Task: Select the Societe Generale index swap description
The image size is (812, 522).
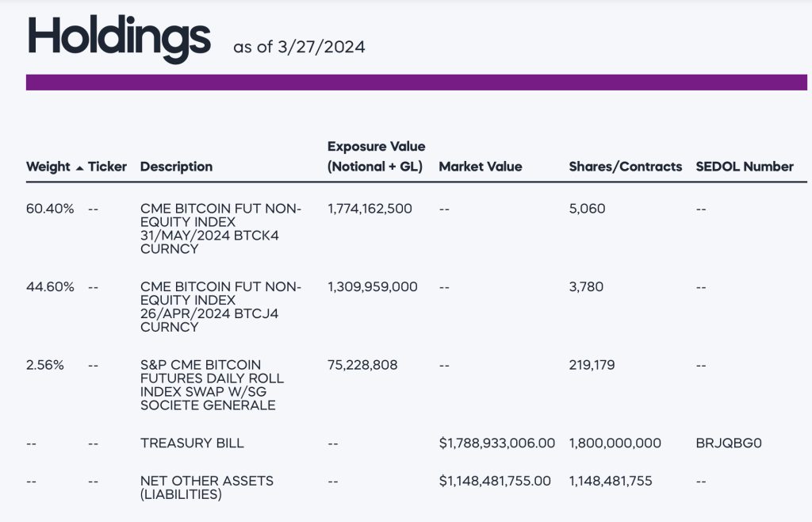Action: click(x=212, y=385)
